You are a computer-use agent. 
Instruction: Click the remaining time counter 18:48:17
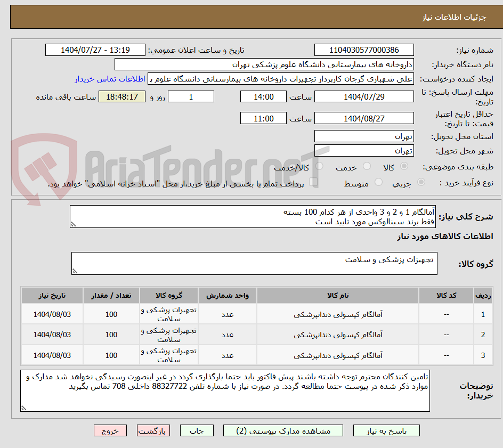tap(121, 97)
